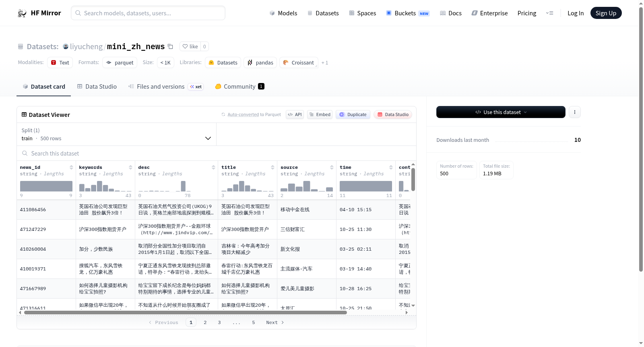Click the Search this dataset field
The image size is (644, 347).
[217, 154]
